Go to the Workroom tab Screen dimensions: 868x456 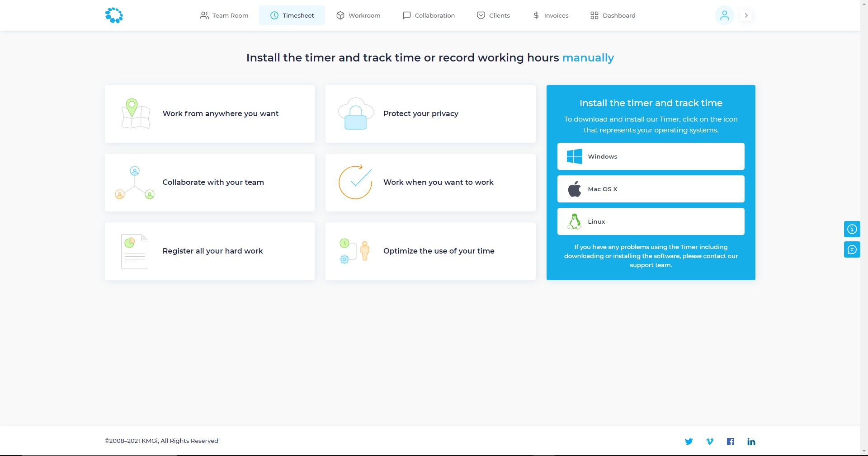(x=359, y=15)
